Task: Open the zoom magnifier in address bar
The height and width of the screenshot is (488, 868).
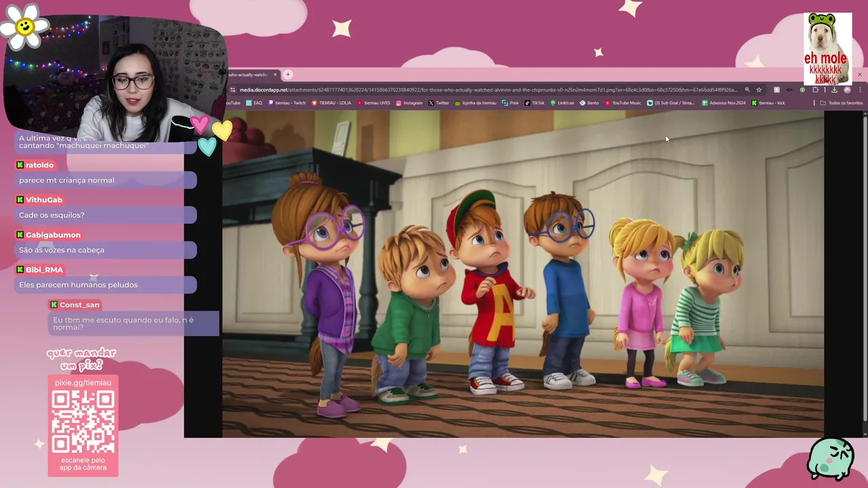Action: tap(747, 89)
